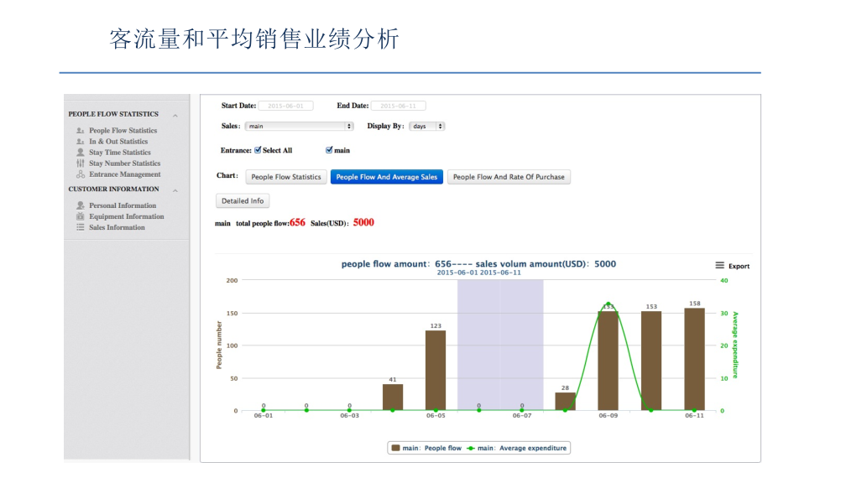The width and height of the screenshot is (841, 504).
Task: Click the 06-05 bar labeled 123
Action: (436, 371)
